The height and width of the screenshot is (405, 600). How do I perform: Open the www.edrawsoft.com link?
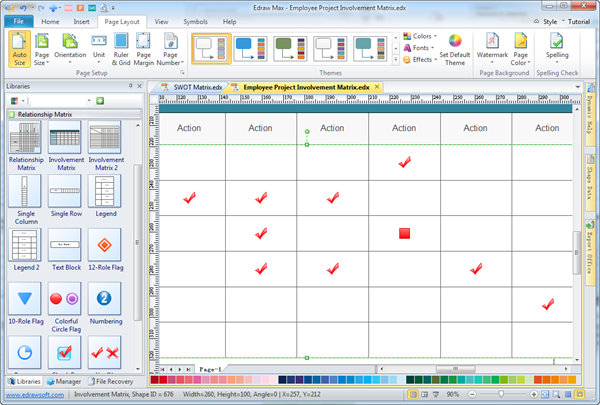click(x=35, y=395)
